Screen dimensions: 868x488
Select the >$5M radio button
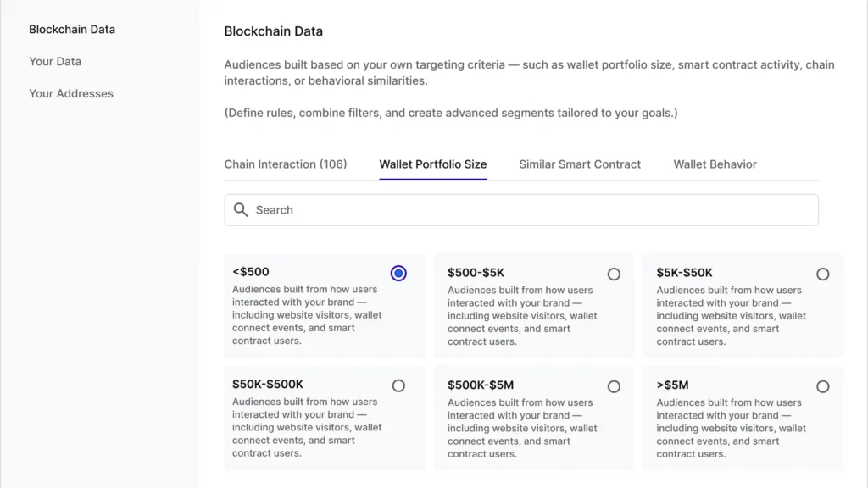(822, 386)
